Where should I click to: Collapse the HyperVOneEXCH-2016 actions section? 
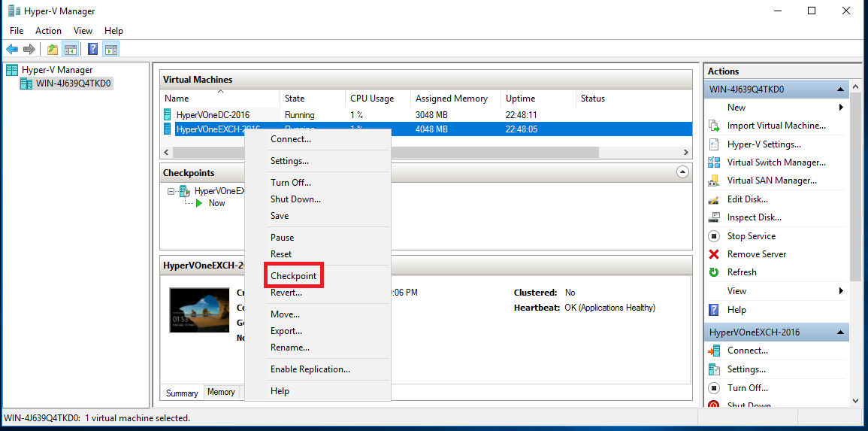pos(840,333)
